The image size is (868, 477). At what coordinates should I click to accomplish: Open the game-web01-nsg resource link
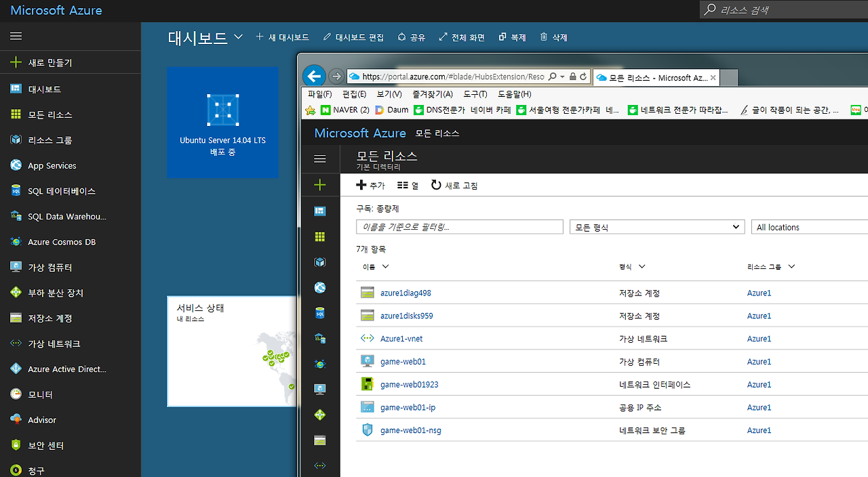(411, 430)
